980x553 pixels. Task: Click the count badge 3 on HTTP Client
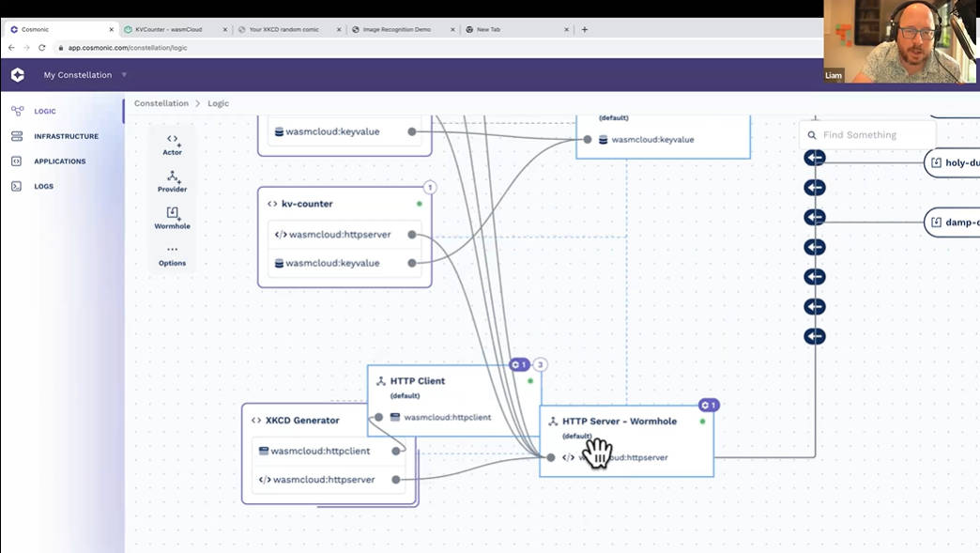(x=540, y=364)
